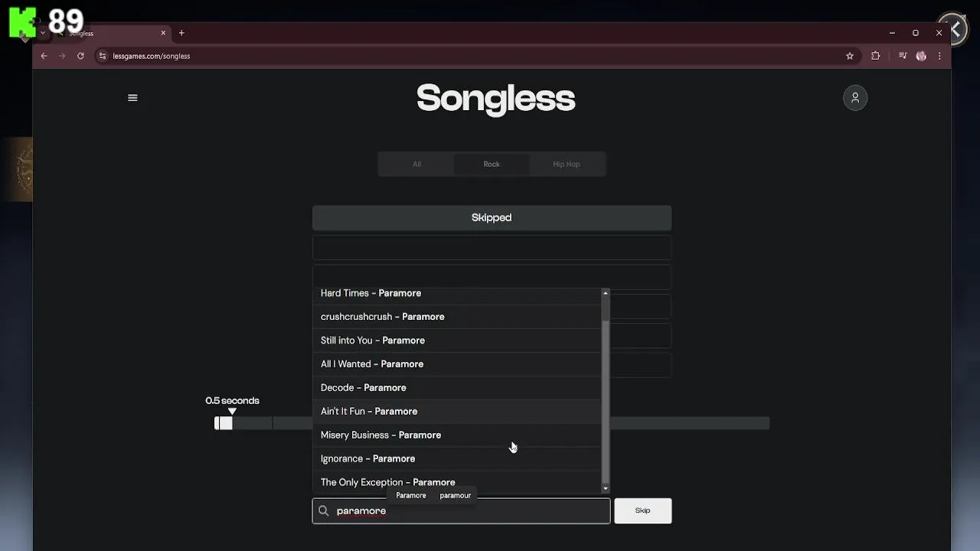The image size is (980, 551).
Task: Click the suggestion list scroll up arrow
Action: click(606, 293)
